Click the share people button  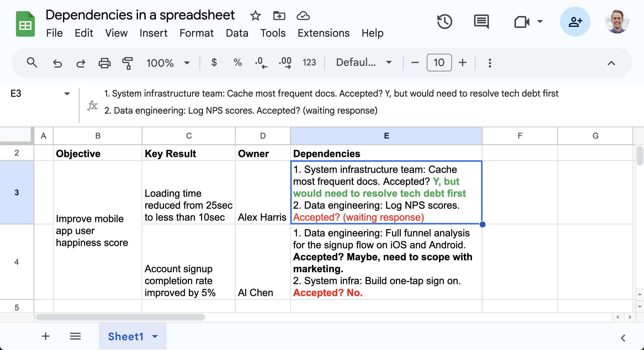(x=575, y=22)
